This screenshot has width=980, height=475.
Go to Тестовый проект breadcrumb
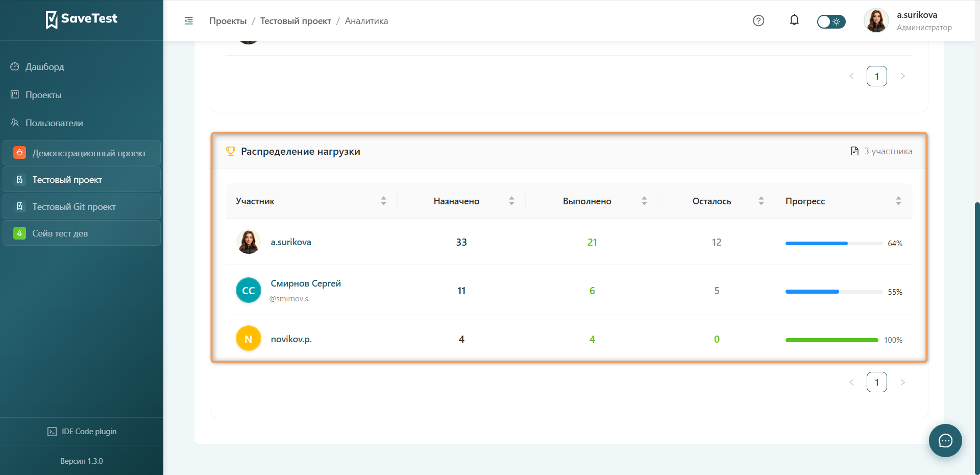pos(296,21)
